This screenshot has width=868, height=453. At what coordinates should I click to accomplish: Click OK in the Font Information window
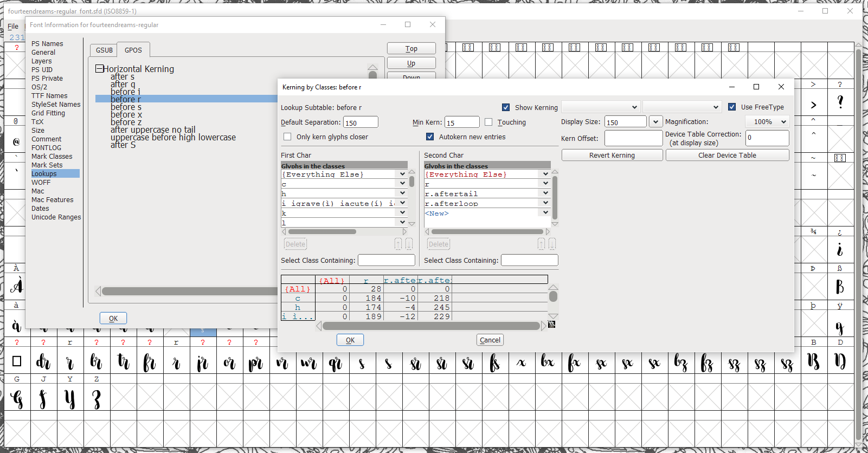tap(113, 318)
